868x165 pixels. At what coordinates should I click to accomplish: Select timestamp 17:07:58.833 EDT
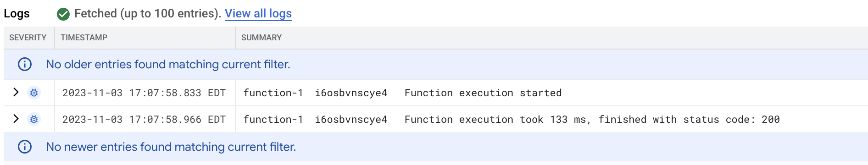pyautogui.click(x=144, y=93)
